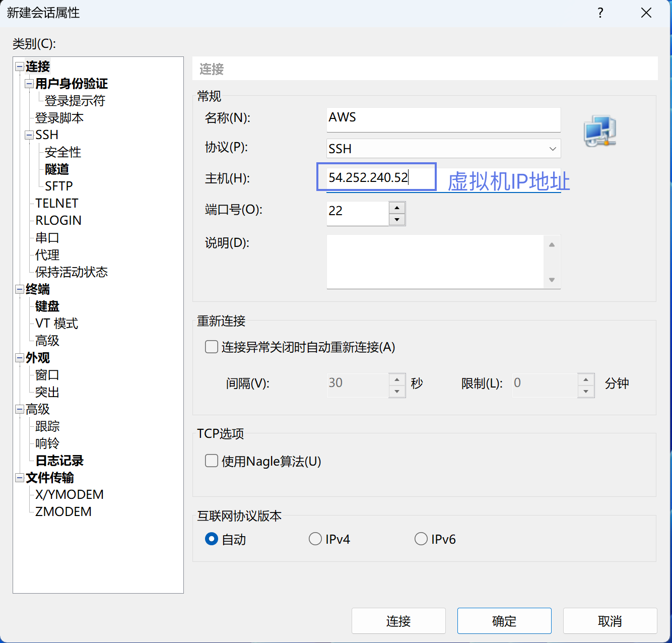Select 日志记录 in category tree
Image resolution: width=672 pixels, height=643 pixels.
pyautogui.click(x=59, y=461)
